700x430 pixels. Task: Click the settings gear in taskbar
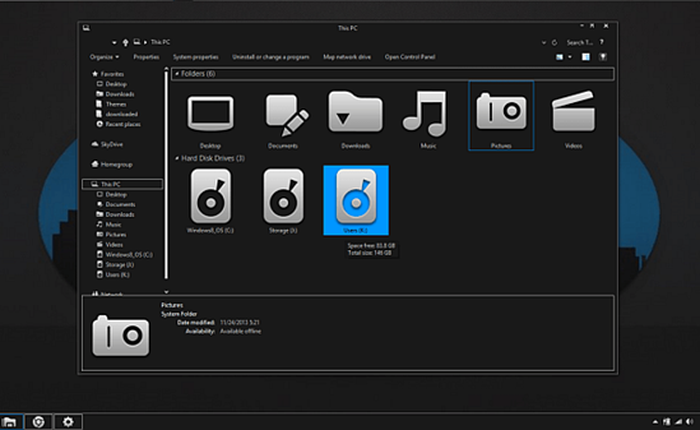pyautogui.click(x=68, y=422)
